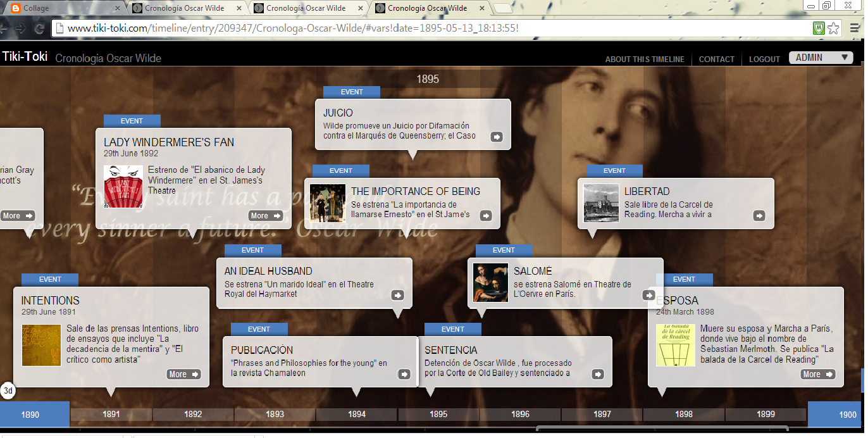Open the CONTACT menu item
The image size is (868, 438).
click(717, 59)
